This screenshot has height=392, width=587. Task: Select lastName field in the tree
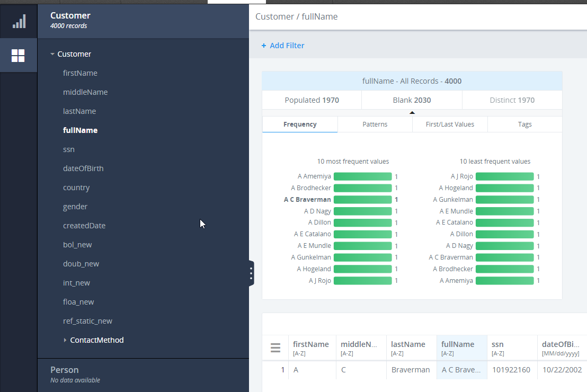point(79,111)
